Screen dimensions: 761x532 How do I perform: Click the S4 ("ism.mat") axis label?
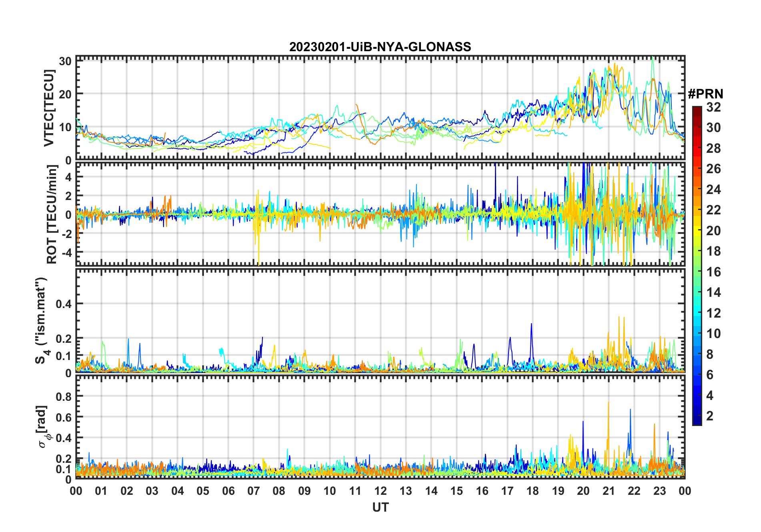pos(41,320)
